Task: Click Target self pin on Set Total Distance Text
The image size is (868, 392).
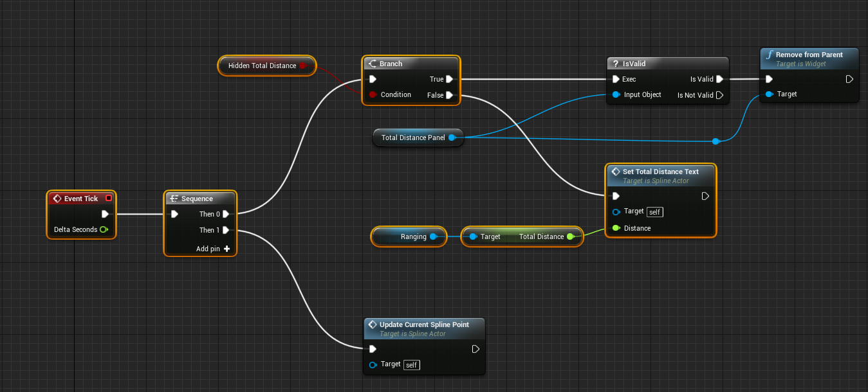Action: click(616, 211)
